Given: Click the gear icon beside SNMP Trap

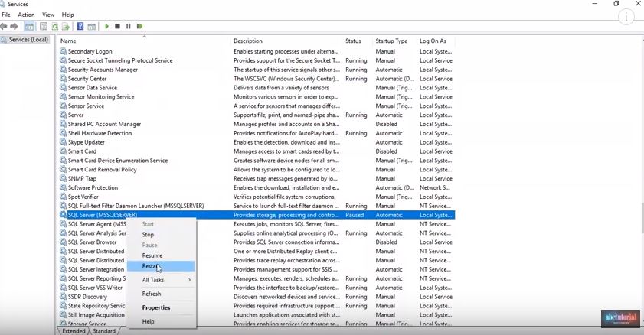Looking at the screenshot, I should click(x=64, y=178).
